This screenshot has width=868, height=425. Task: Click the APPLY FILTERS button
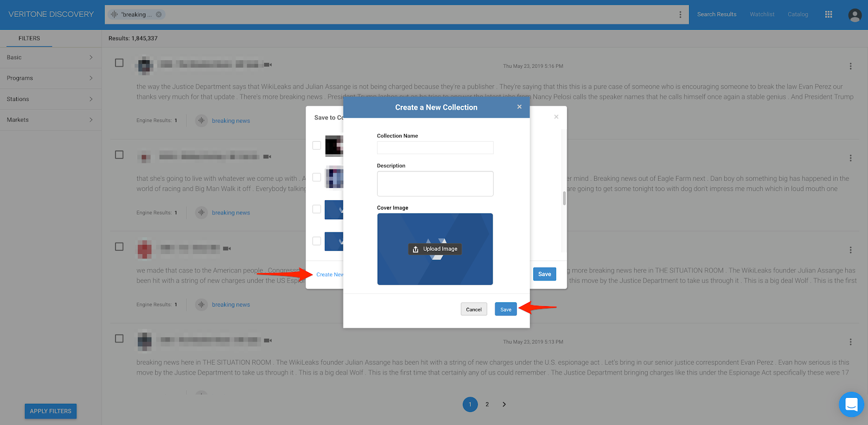tap(50, 411)
